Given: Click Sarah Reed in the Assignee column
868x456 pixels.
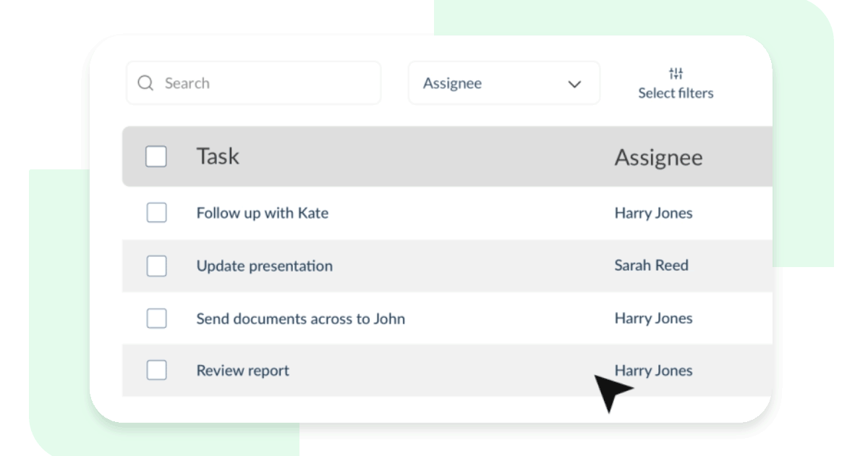Looking at the screenshot, I should 652,266.
